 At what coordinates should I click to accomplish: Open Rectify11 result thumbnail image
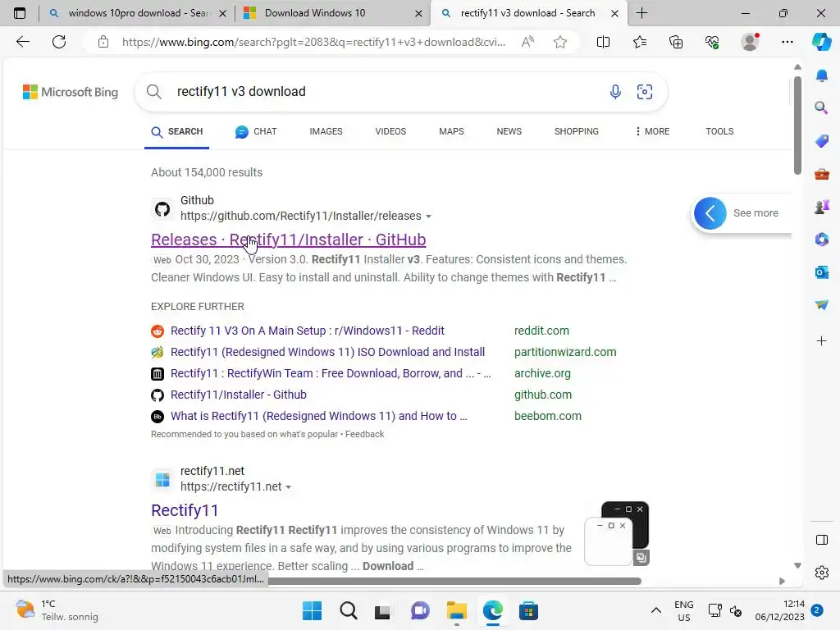pyautogui.click(x=617, y=533)
